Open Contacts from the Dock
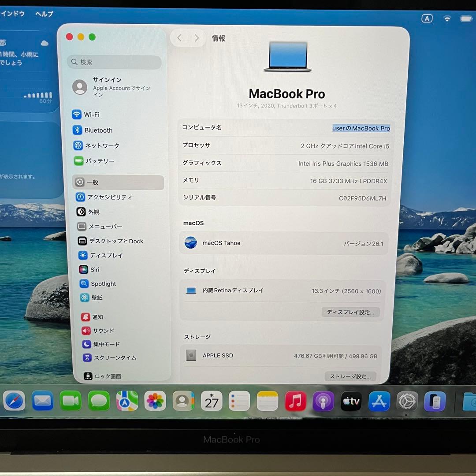 (x=183, y=401)
